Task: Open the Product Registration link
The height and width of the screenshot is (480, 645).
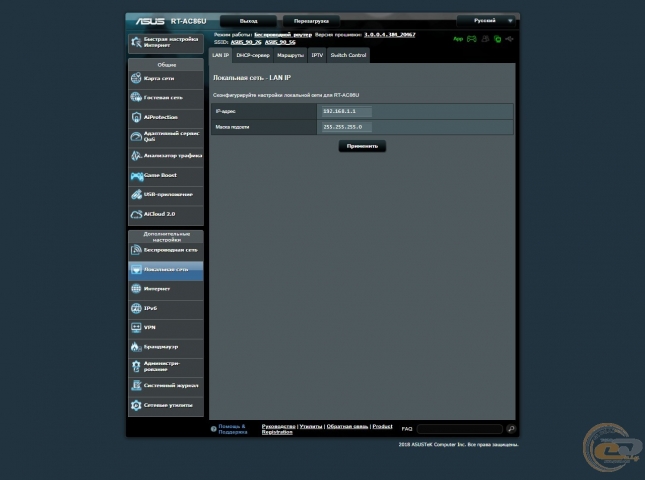Action: 327,429
